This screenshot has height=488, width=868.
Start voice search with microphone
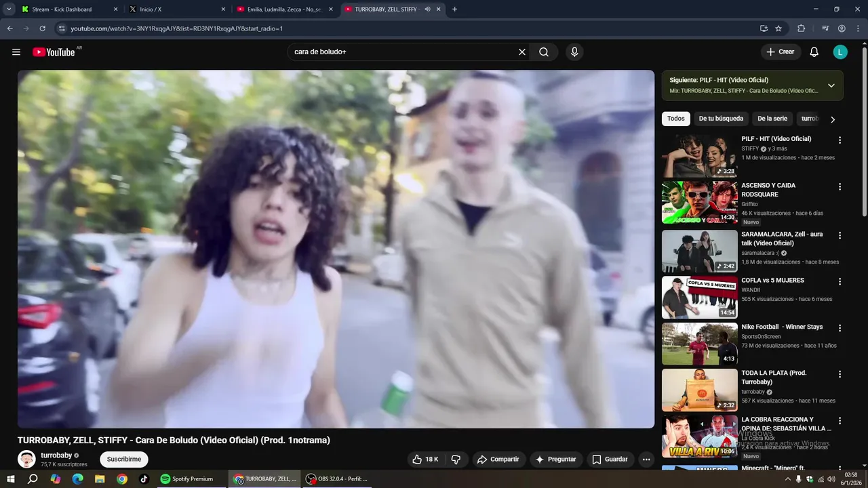tap(574, 52)
